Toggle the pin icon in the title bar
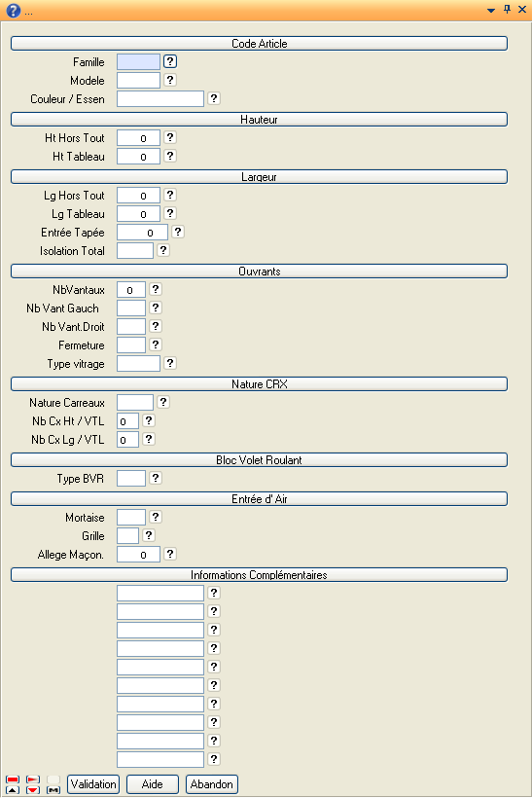The width and height of the screenshot is (532, 798). (507, 9)
